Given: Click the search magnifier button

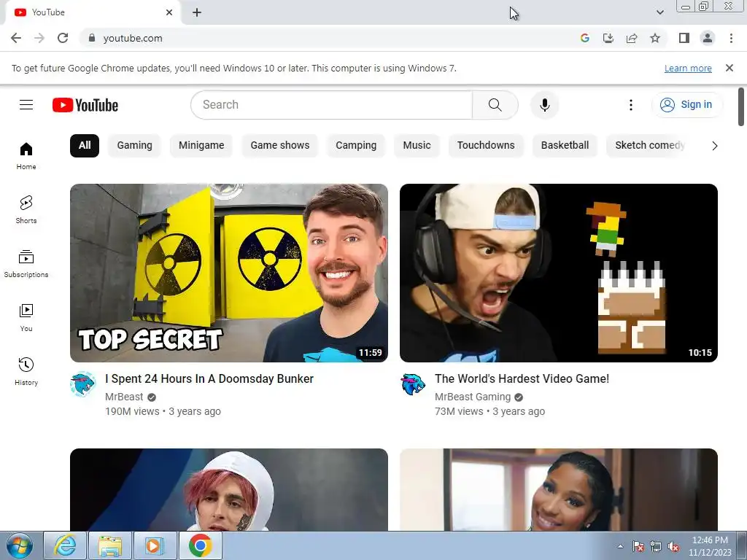Looking at the screenshot, I should pyautogui.click(x=495, y=105).
